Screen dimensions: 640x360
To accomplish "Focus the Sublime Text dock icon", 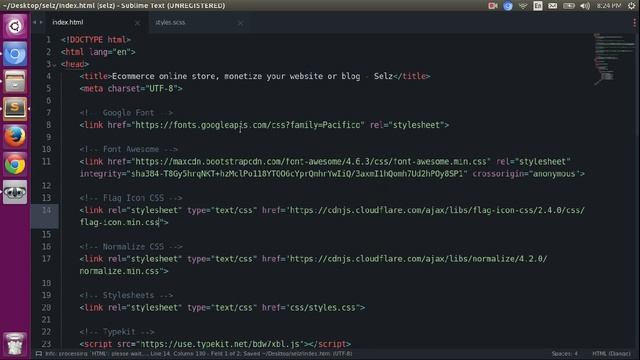I will point(15,109).
